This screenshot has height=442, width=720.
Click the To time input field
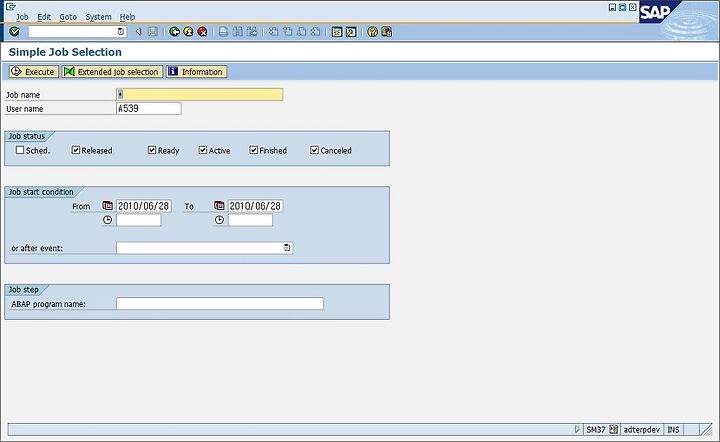pyautogui.click(x=250, y=220)
